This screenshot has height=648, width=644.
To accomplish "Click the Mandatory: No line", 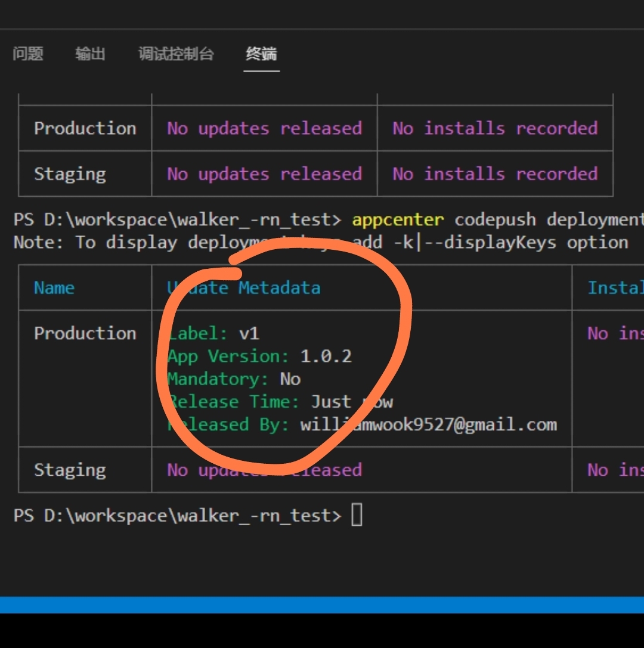I will click(234, 379).
